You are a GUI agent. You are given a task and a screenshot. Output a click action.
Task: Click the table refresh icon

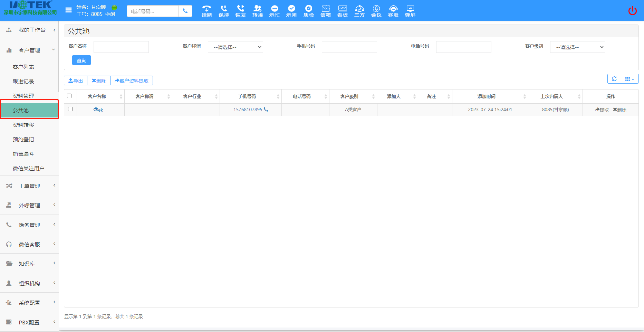point(614,79)
